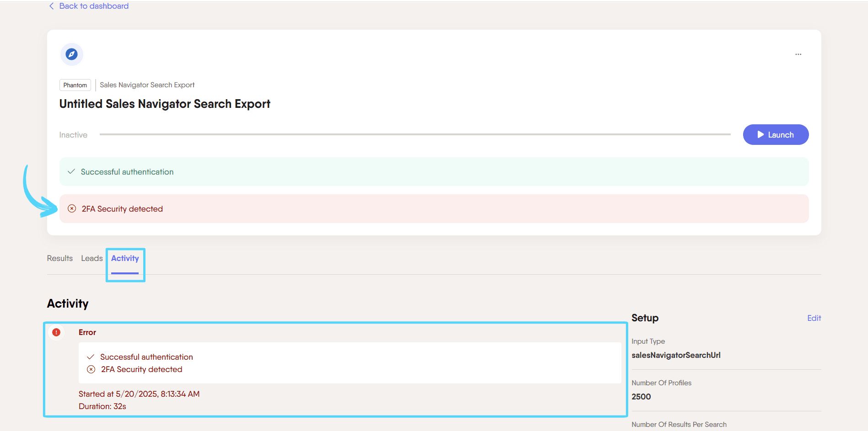
Task: Click the checkmark in Activity log entry
Action: (91, 357)
